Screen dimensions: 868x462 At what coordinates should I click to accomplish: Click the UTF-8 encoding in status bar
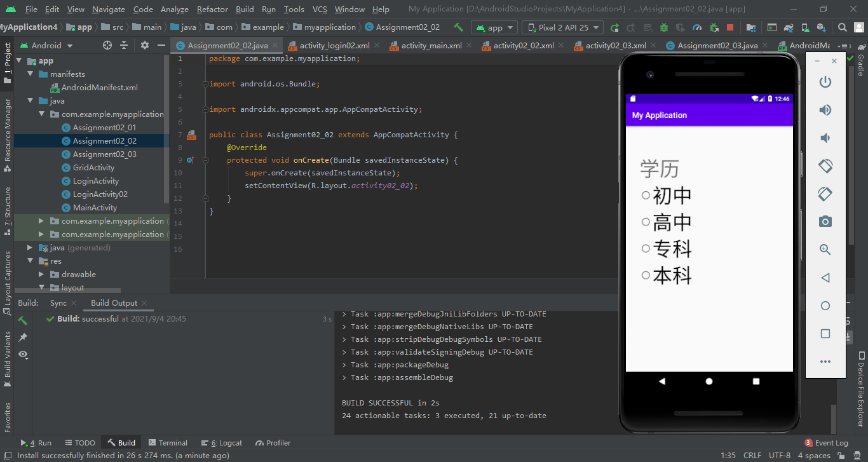click(779, 456)
